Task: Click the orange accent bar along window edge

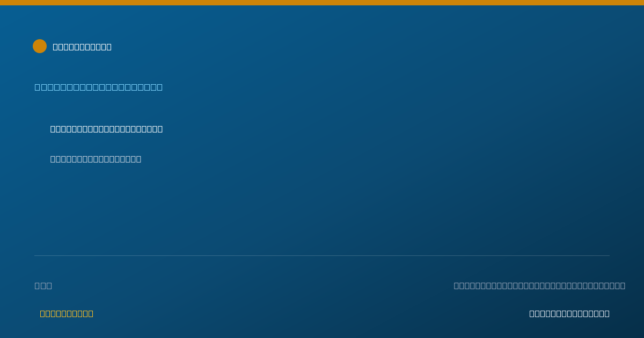Action: click(322, 3)
